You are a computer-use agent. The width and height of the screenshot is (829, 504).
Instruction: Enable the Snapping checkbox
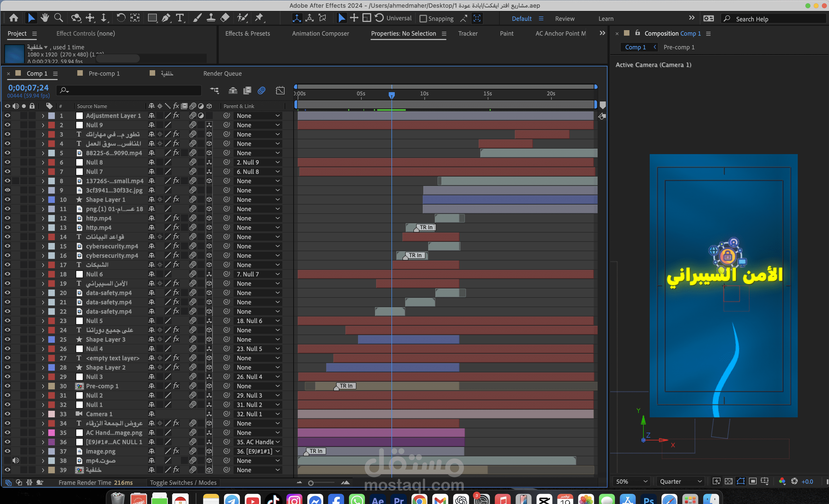coord(423,19)
